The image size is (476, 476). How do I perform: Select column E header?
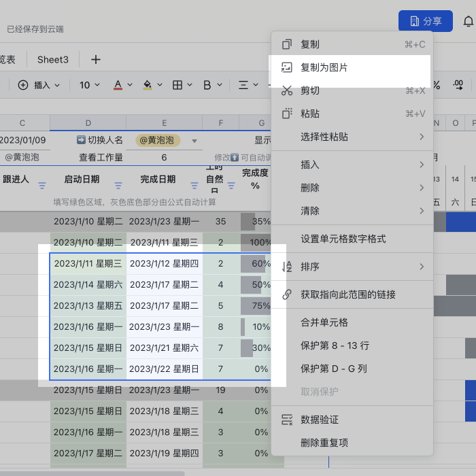165,123
